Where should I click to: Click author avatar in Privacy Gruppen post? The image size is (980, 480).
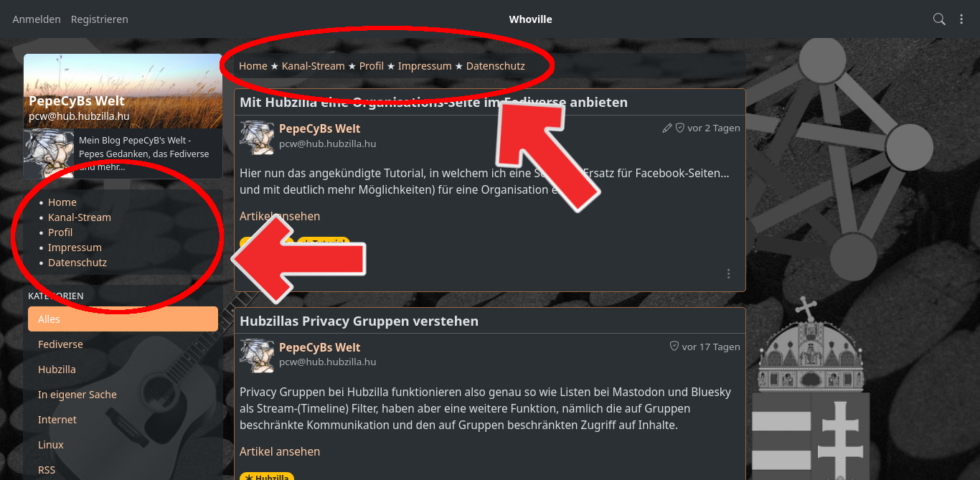(257, 356)
